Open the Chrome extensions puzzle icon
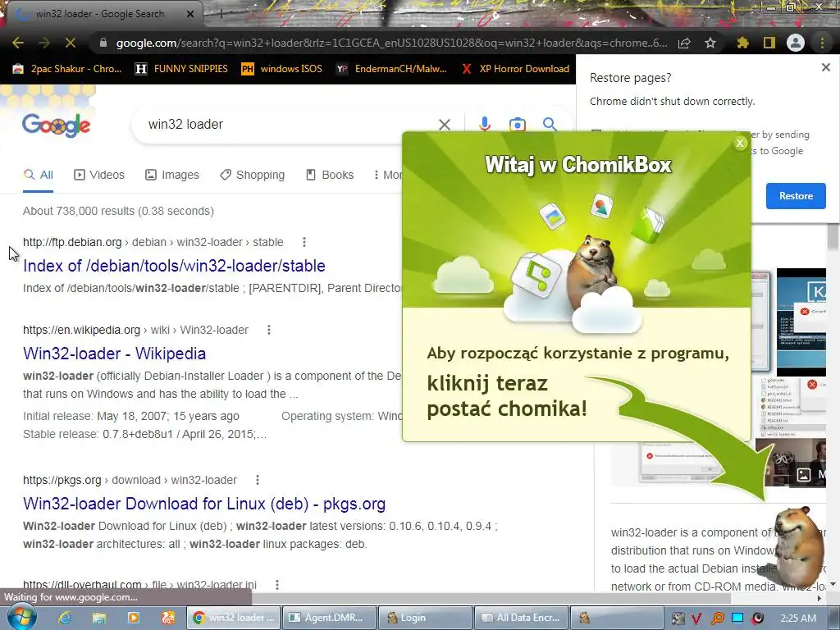Screen dimensions: 840x630 point(743,43)
